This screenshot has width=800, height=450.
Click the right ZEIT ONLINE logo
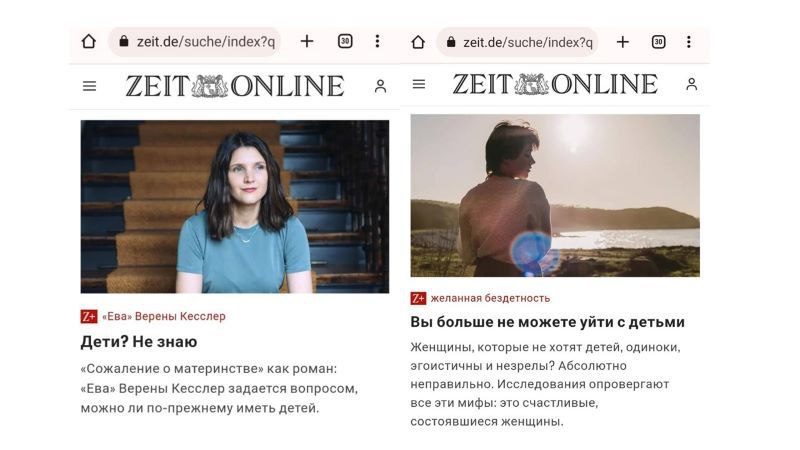point(555,84)
